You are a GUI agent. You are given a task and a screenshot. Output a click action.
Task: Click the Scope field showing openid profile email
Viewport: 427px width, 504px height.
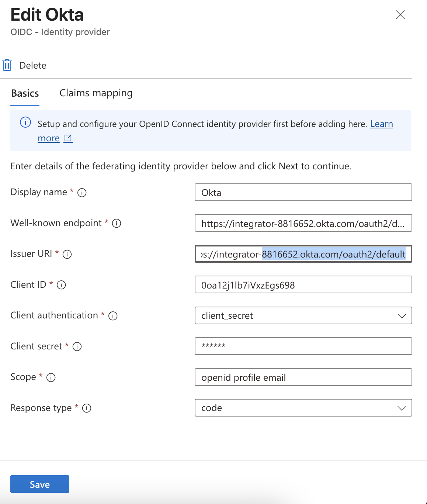[x=303, y=377]
